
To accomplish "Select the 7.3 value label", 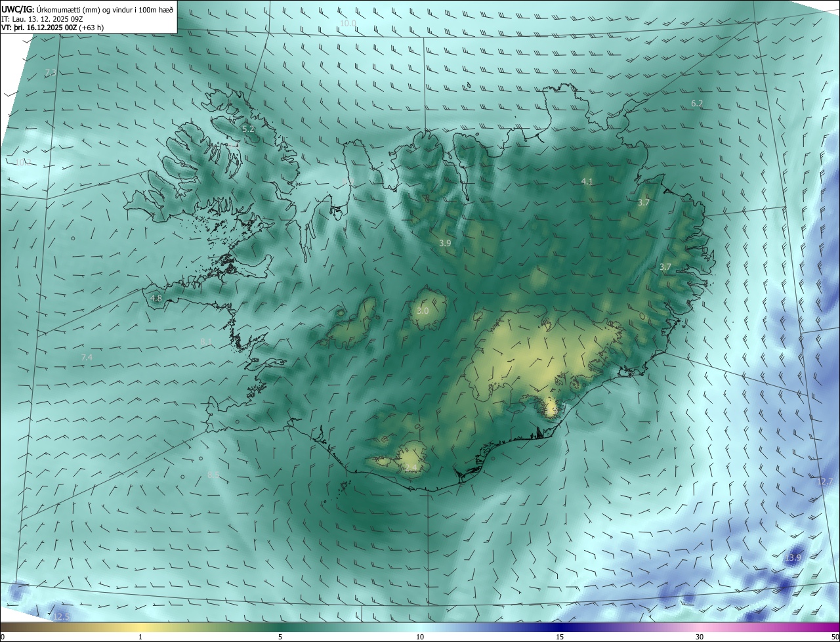I will point(51,72).
